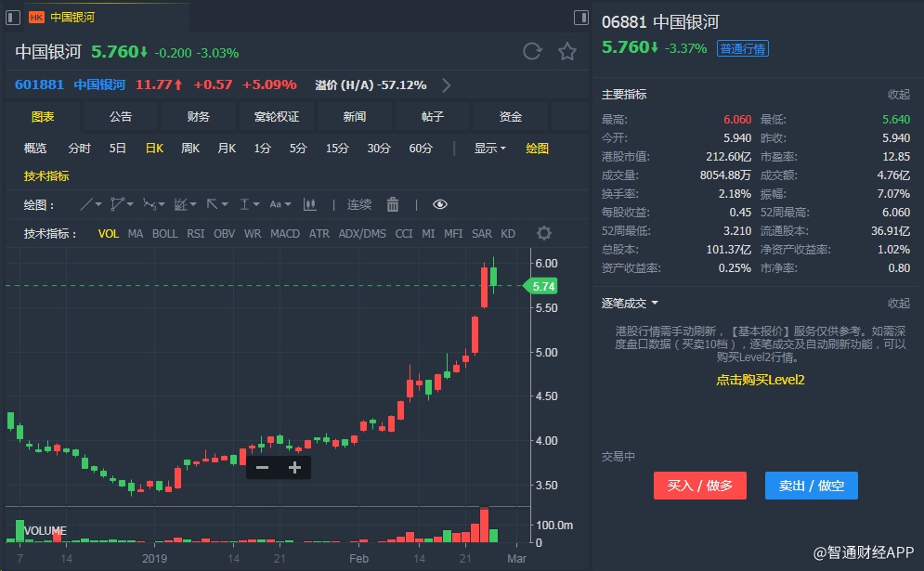Enable the RSI indicator
This screenshot has width=924, height=571.
pos(196,234)
